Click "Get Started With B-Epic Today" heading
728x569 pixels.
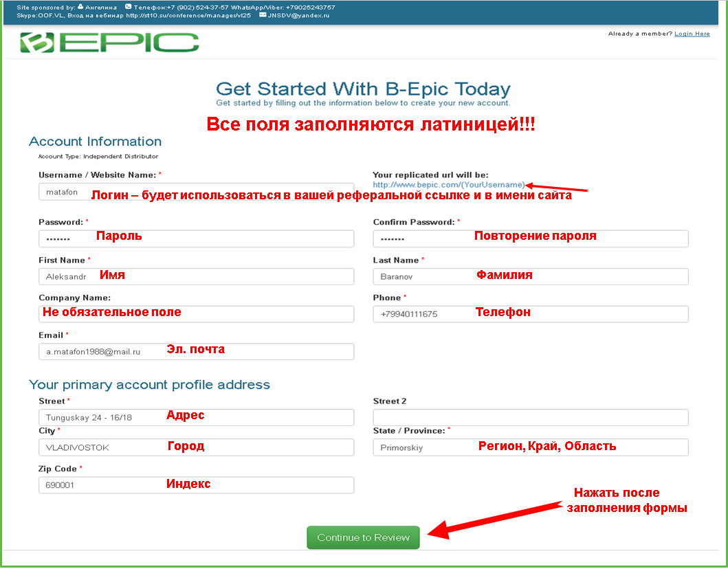tap(363, 89)
